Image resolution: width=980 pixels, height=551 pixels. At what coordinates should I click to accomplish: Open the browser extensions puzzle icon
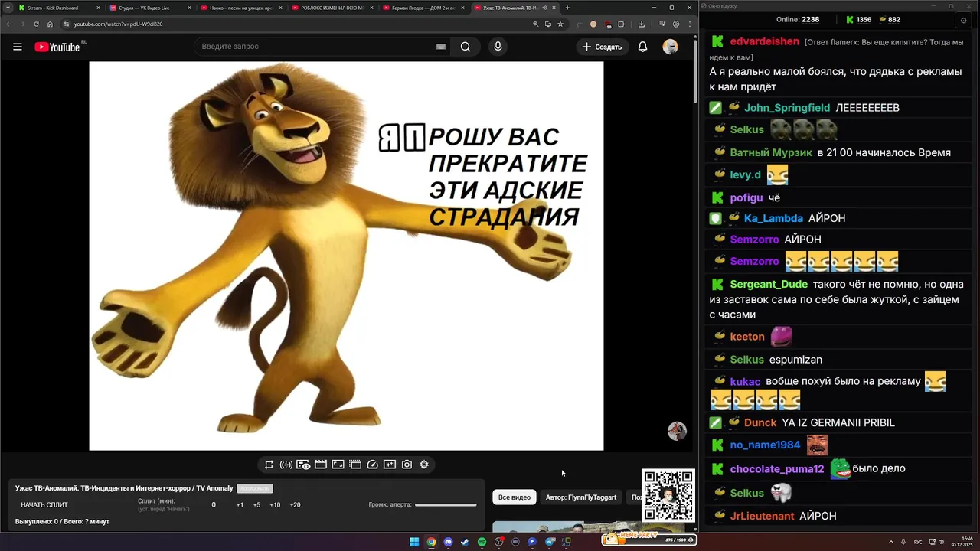pos(621,24)
